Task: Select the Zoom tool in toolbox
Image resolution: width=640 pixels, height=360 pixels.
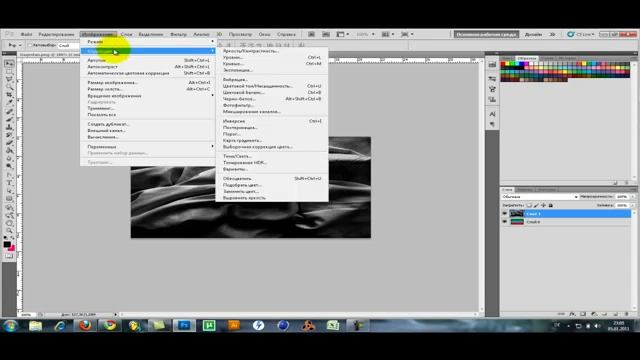Action: coord(9,231)
